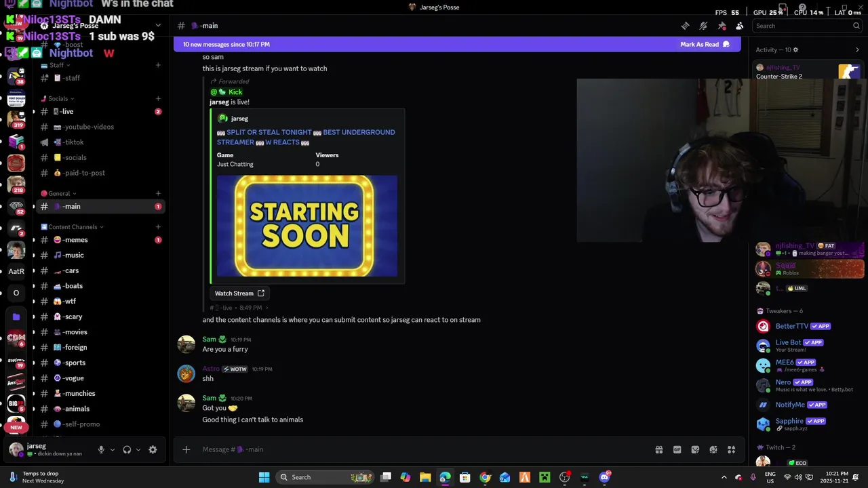Open OBS Studio from taskbar
This screenshot has height=488, width=868.
pos(564,477)
